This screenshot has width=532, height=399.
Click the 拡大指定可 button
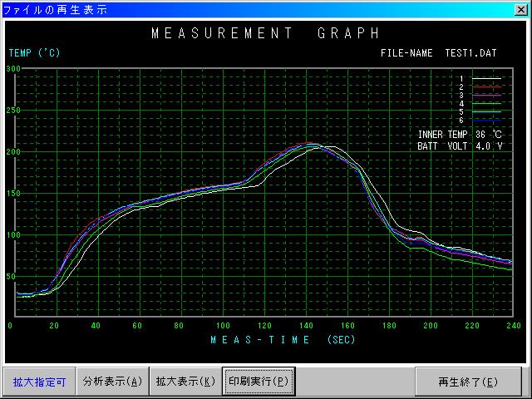click(39, 382)
